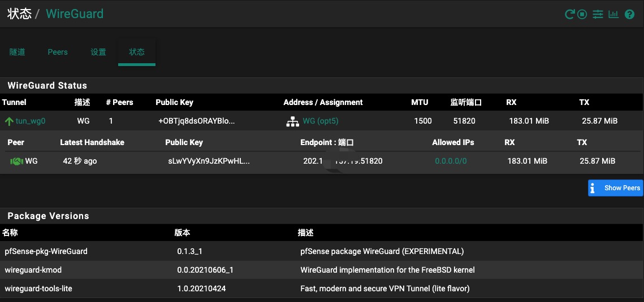This screenshot has height=302, width=644.
Task: Select the 状态 tab
Action: click(137, 52)
